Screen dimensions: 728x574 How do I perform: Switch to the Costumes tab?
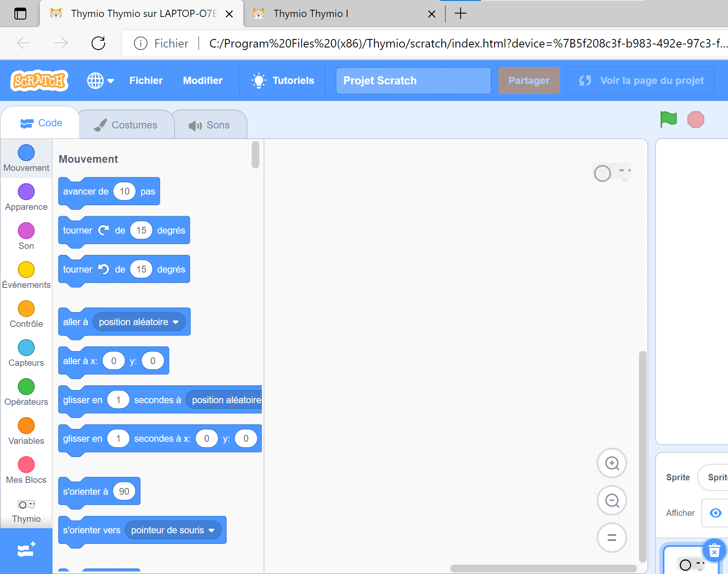pyautogui.click(x=126, y=125)
